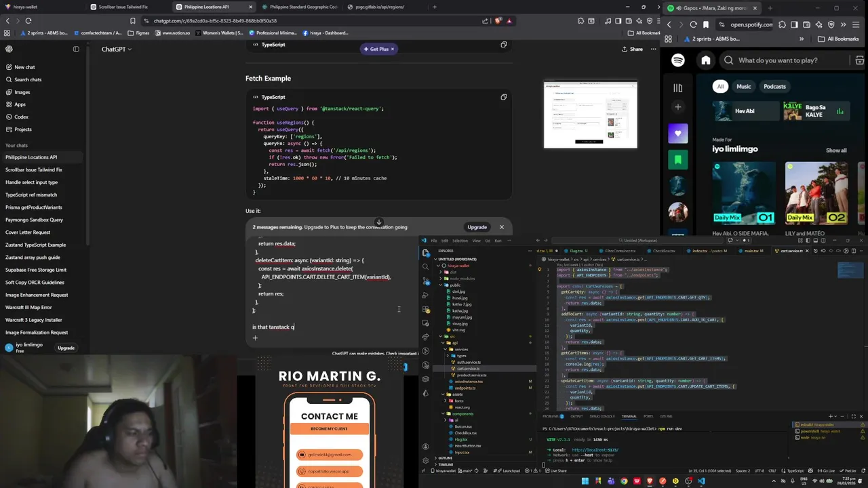Open Spotify Your Episodes bookmark tile
868x488 pixels.
tap(677, 160)
